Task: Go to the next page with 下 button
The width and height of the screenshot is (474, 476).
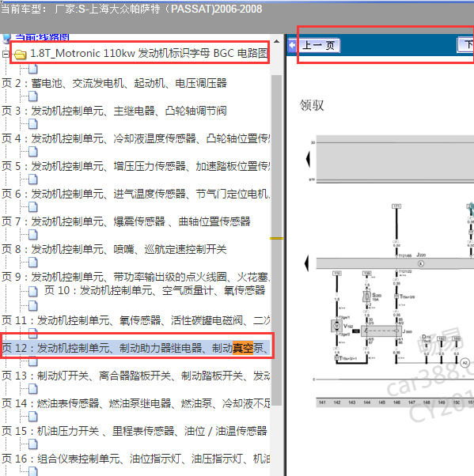Action: tap(465, 45)
